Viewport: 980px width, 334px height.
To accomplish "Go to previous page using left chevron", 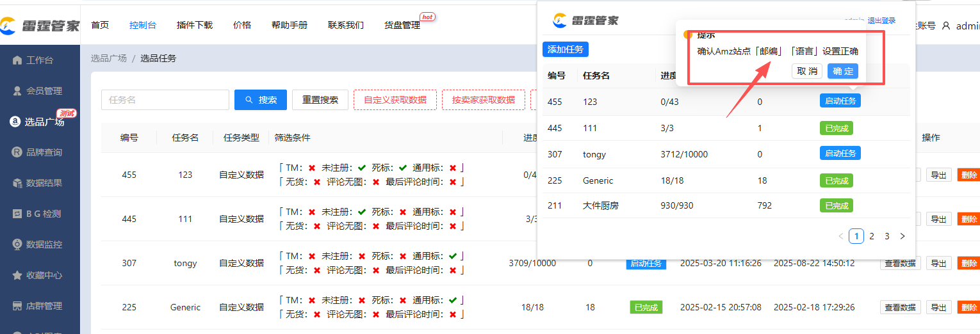I will [841, 236].
